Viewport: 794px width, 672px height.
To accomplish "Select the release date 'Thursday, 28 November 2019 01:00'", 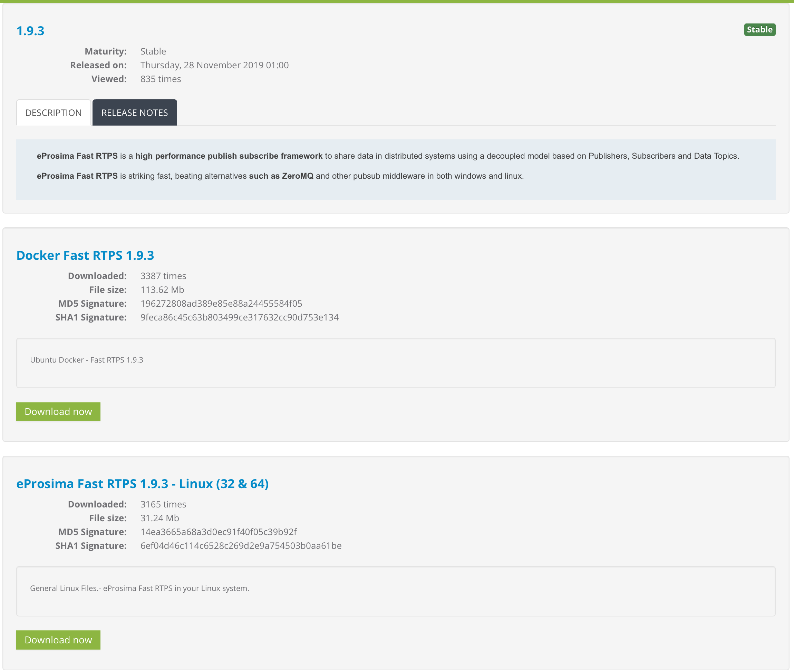I will pos(215,65).
